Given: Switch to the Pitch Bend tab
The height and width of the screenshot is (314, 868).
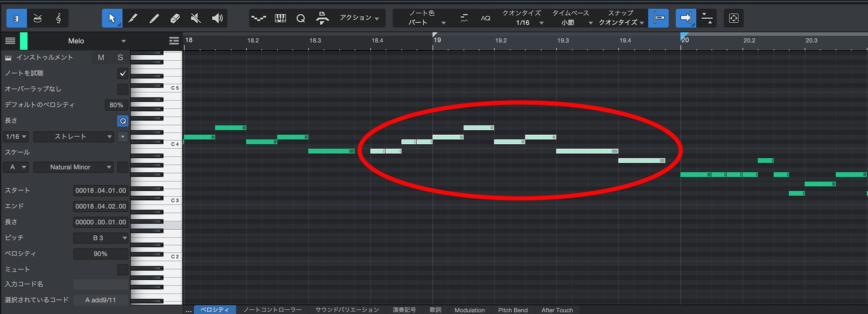Looking at the screenshot, I should (x=513, y=310).
